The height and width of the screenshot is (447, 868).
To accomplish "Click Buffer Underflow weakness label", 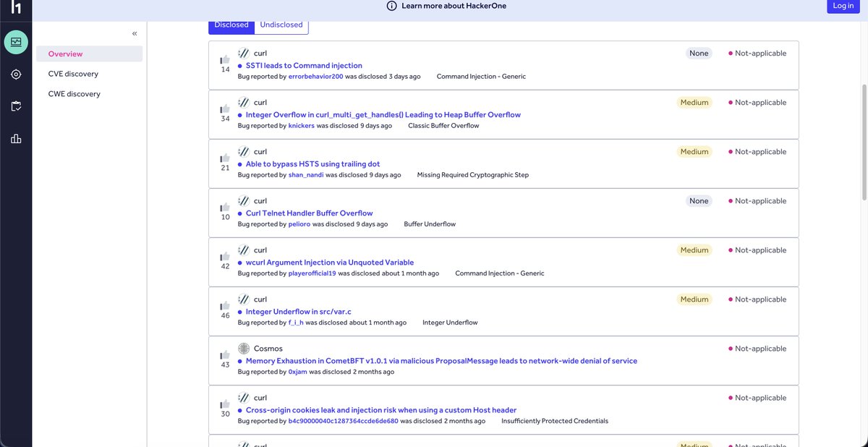I will pyautogui.click(x=430, y=224).
